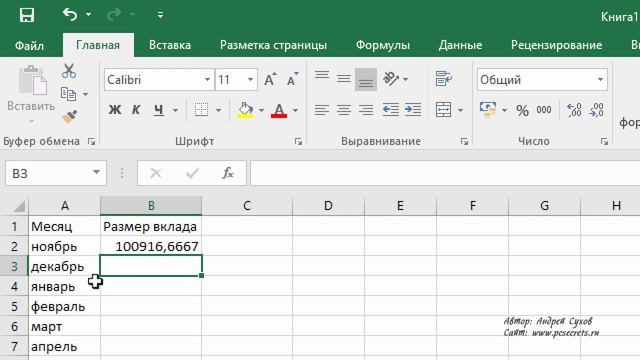Click the Decrease Font Size icon

pyautogui.click(x=292, y=80)
